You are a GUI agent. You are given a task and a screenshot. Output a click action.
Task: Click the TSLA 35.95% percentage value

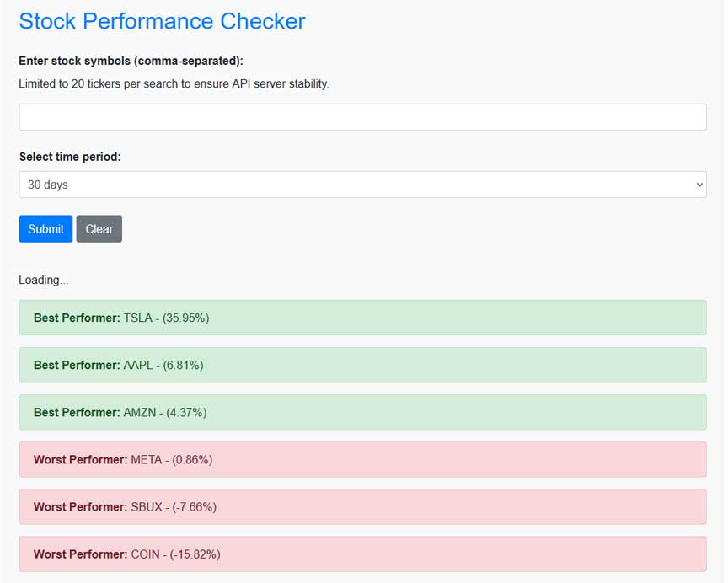tap(185, 318)
